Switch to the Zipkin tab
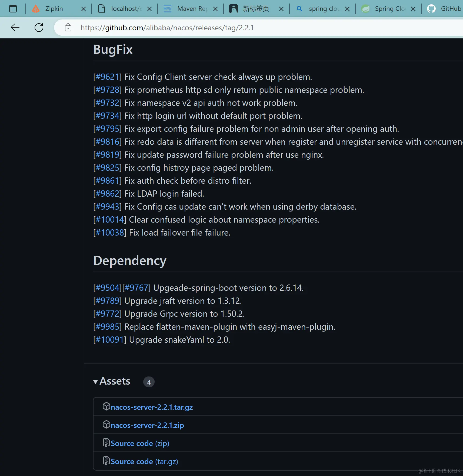 pos(59,9)
